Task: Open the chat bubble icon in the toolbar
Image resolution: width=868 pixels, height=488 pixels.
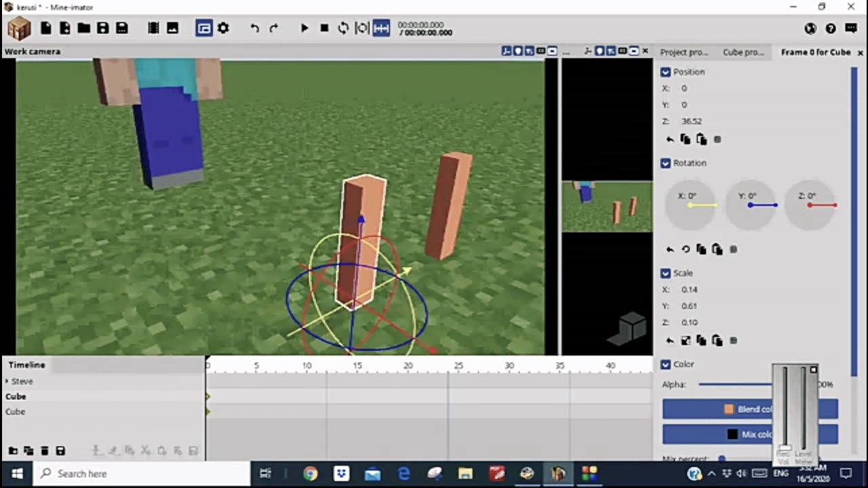Action: [x=851, y=28]
